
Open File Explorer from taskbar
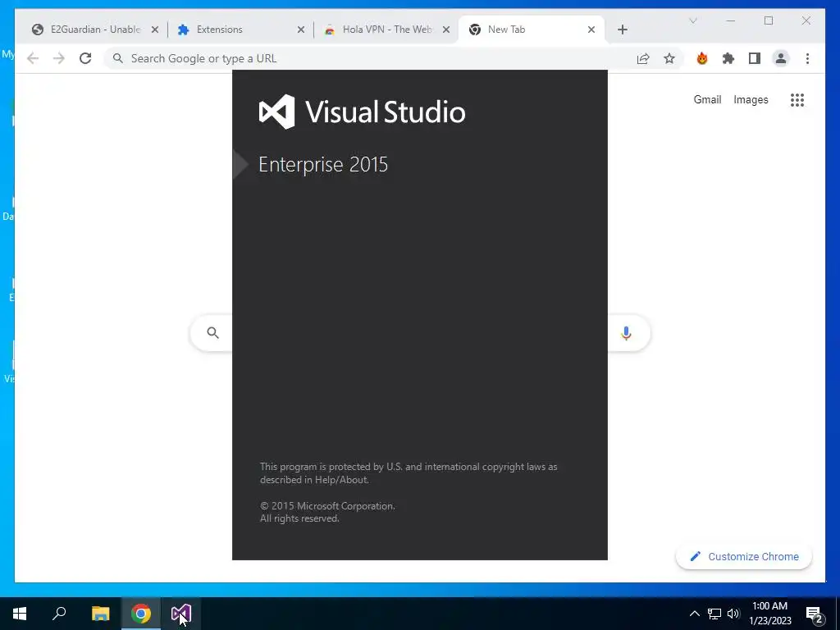[100, 614]
